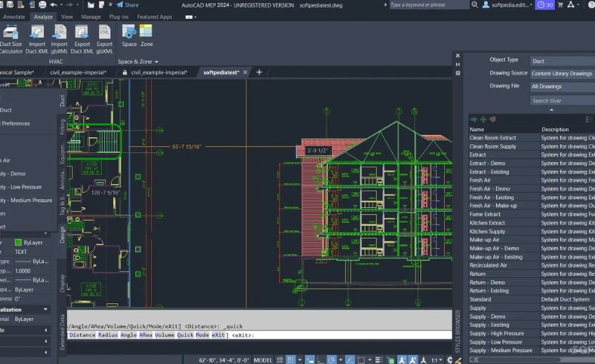Viewport: 595px width, 364px height.
Task: Click the search magnifier icon in the title bar
Action: (475, 5)
